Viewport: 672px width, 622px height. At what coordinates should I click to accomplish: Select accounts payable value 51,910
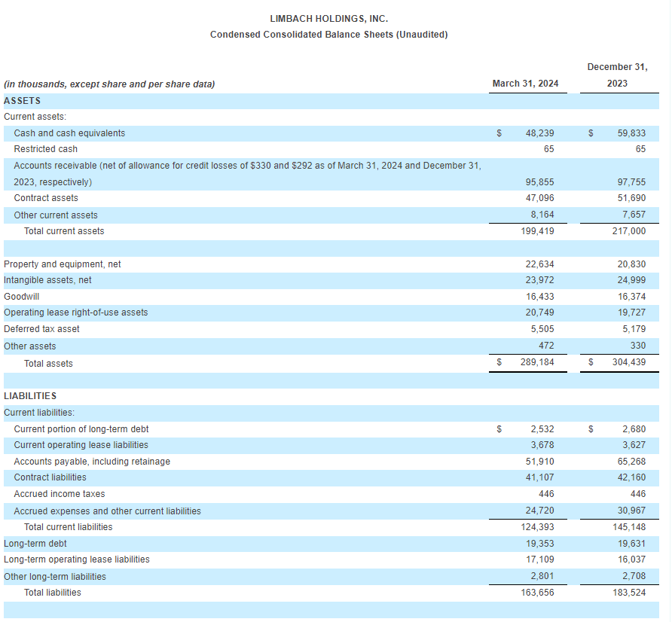pyautogui.click(x=539, y=462)
